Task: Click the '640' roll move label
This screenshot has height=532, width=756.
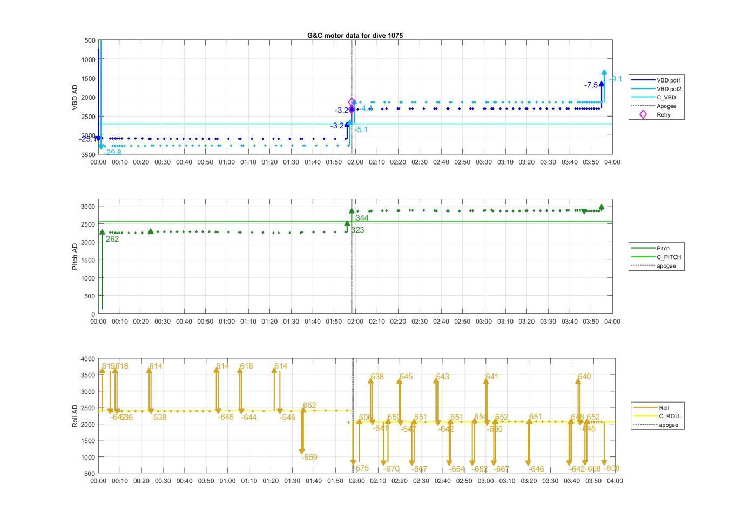Action: click(584, 377)
